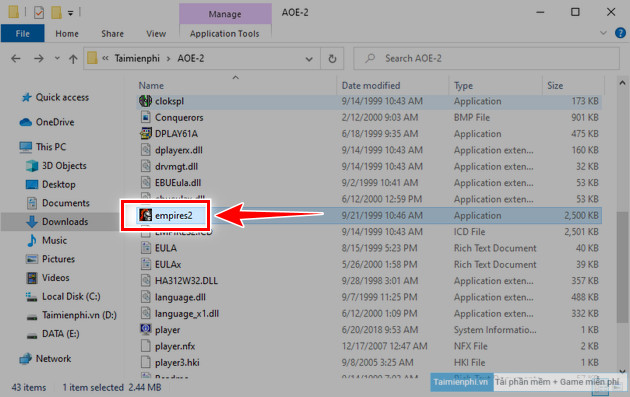Open the File ribbon tab
The width and height of the screenshot is (630, 397).
(22, 34)
